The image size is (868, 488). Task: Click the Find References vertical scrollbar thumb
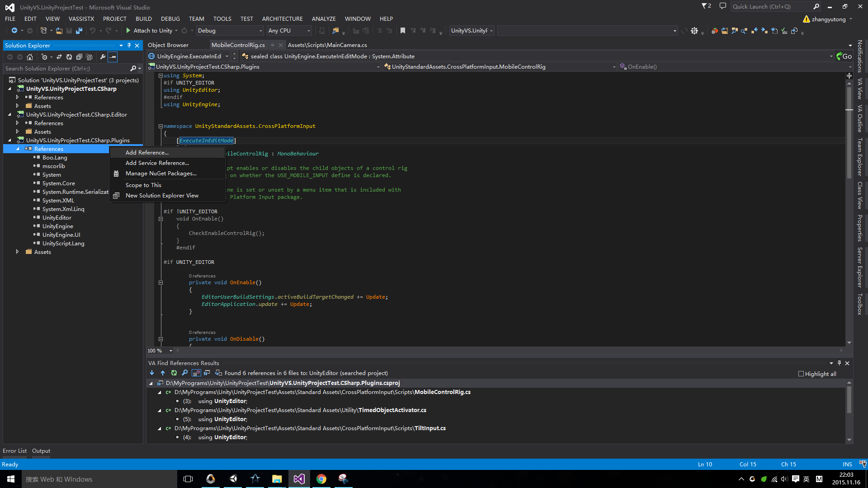(849, 399)
